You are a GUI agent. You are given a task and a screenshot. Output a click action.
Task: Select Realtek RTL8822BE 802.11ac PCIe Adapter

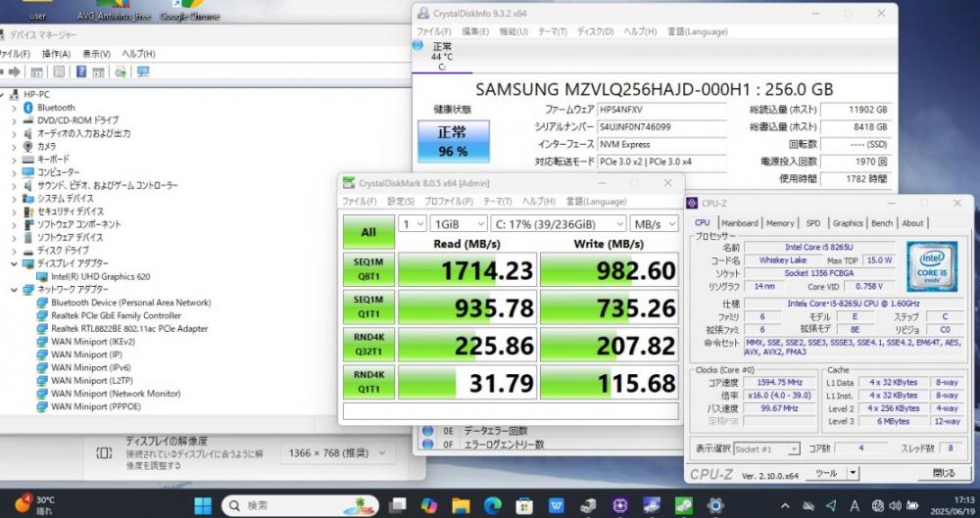pyautogui.click(x=129, y=329)
